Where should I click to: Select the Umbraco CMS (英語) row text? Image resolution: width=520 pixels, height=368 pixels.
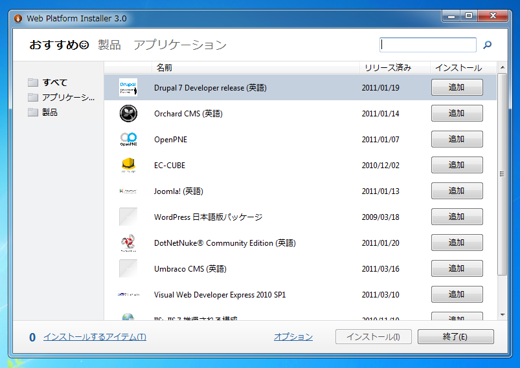click(190, 269)
